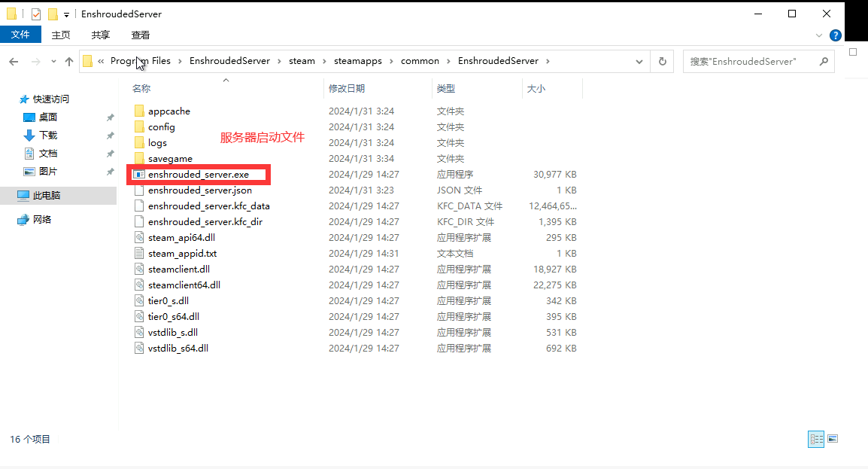Open the Home (主页) ribbon tab

61,35
